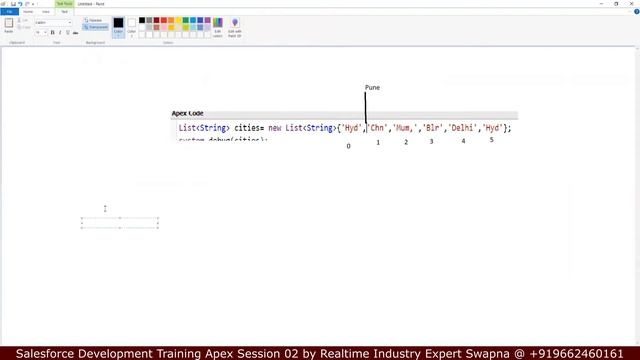Viewport: 640px width, 360px height.
Task: Toggle italic formatting
Action: (60, 33)
